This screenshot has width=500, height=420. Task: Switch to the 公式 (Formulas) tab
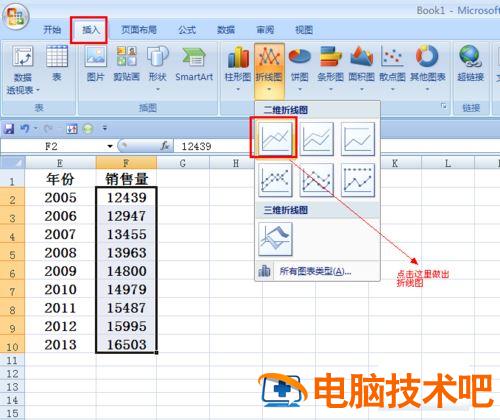(187, 30)
